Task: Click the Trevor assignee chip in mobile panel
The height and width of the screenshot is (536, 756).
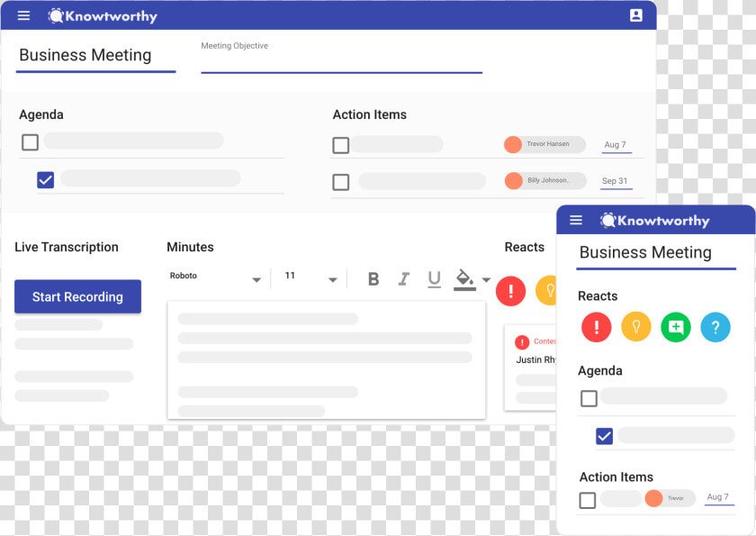Action: pyautogui.click(x=670, y=498)
